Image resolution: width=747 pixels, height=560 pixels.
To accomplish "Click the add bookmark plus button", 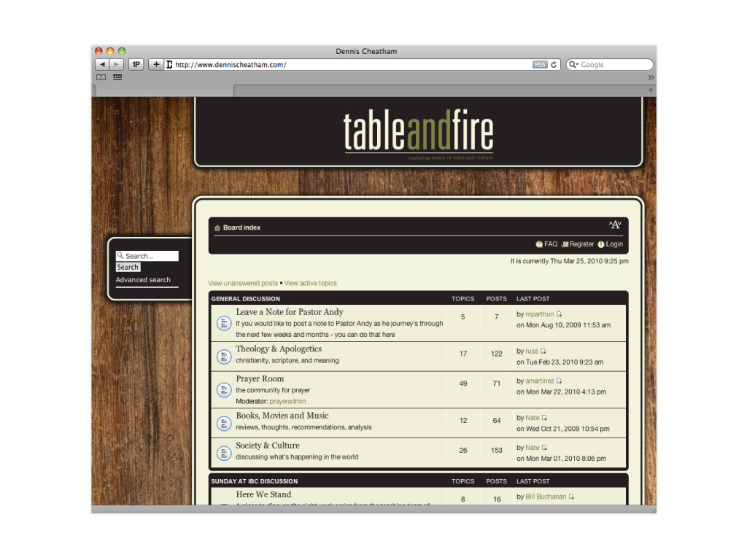I will click(156, 64).
